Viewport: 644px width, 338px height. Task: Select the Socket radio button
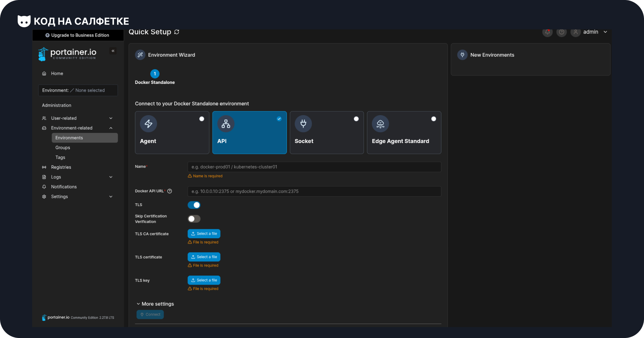coord(356,119)
